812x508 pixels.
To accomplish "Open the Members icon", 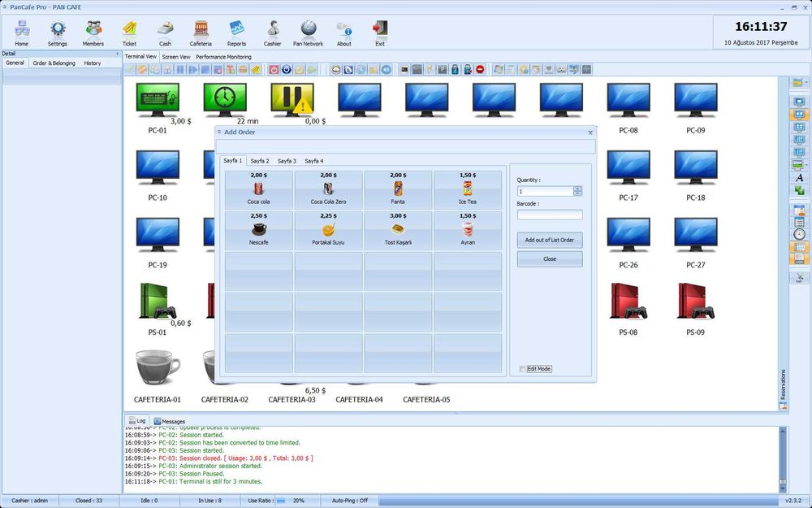I will point(93,33).
